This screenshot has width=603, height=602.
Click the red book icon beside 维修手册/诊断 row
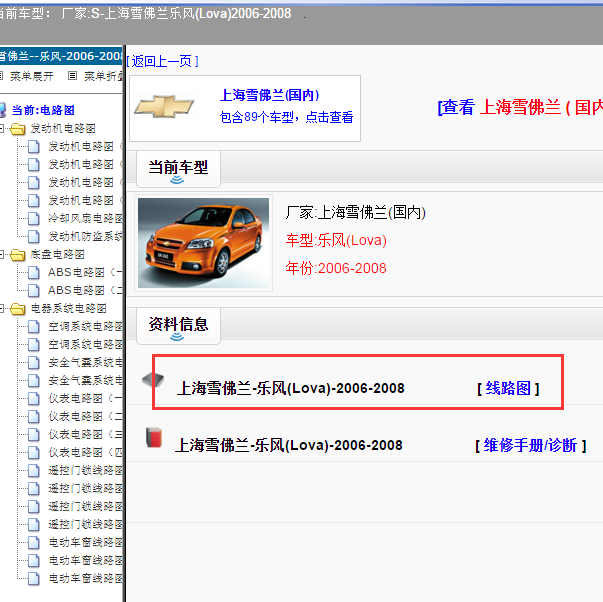pos(154,437)
